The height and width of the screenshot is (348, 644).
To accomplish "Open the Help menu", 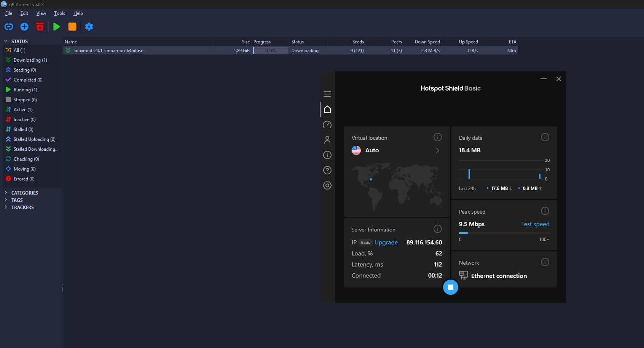I will click(x=78, y=13).
